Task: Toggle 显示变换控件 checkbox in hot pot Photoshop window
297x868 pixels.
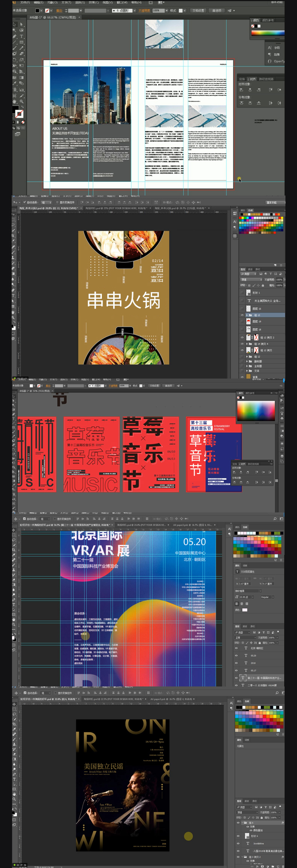Action: tap(57, 202)
